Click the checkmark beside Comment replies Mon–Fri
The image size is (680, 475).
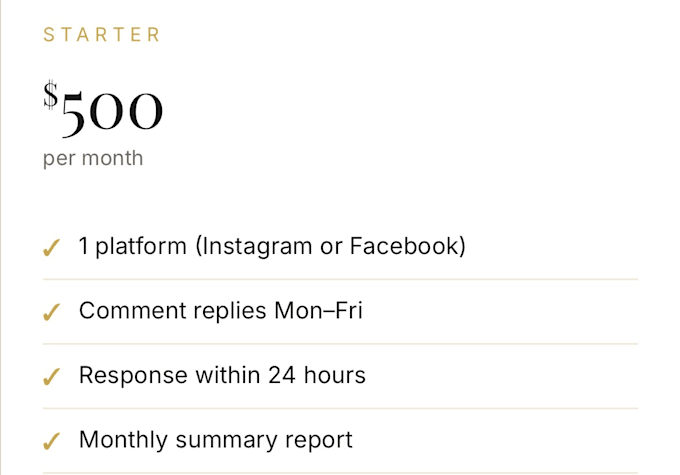click(51, 312)
